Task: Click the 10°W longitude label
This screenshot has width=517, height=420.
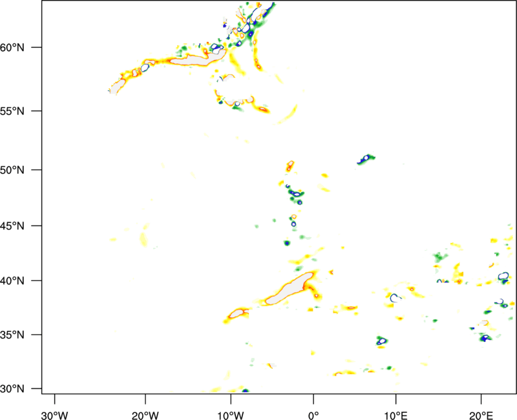Action: click(x=231, y=415)
